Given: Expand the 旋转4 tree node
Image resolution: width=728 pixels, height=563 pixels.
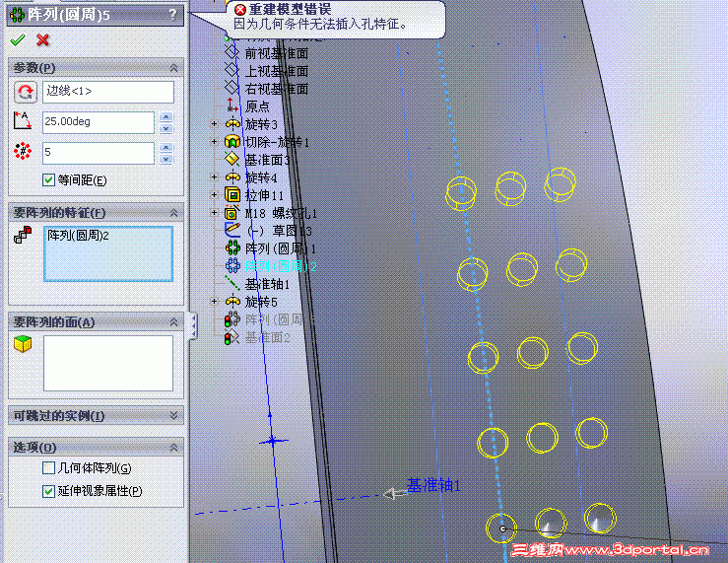Looking at the screenshot, I should click(214, 176).
